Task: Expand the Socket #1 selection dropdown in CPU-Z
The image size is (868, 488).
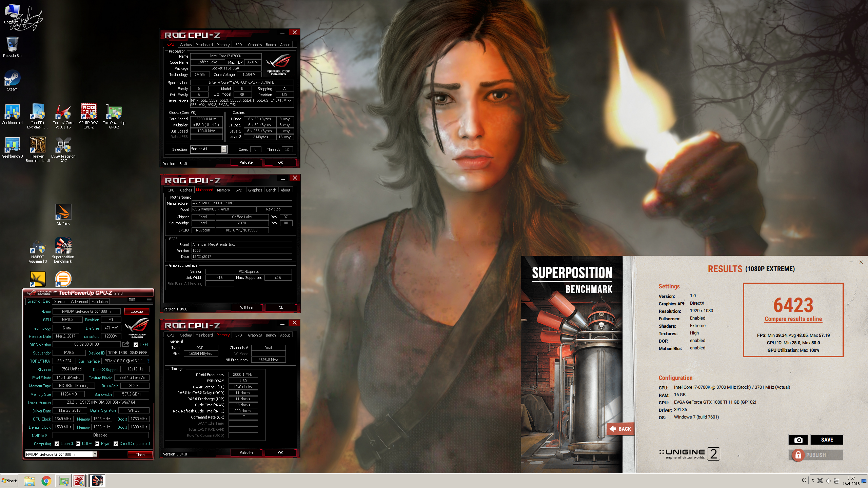Action: point(224,149)
